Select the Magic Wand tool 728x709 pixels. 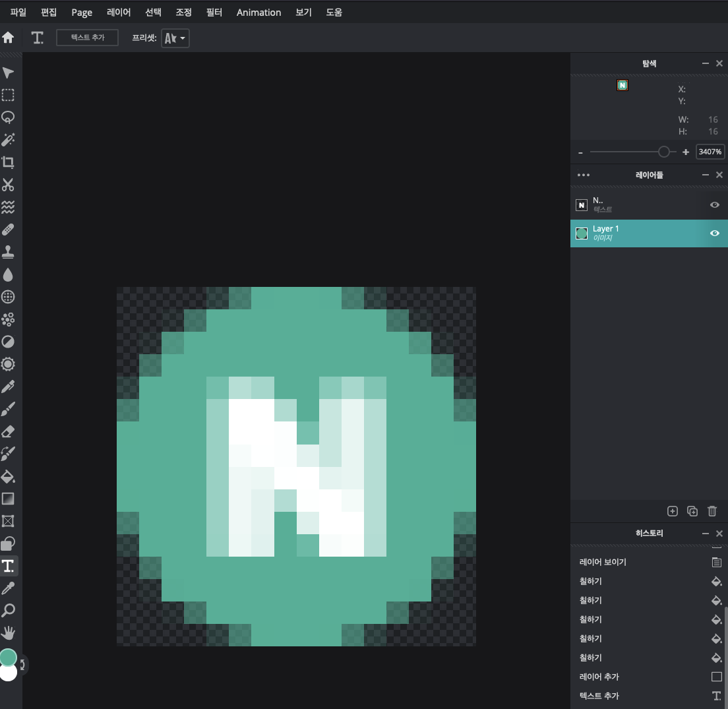click(x=8, y=140)
